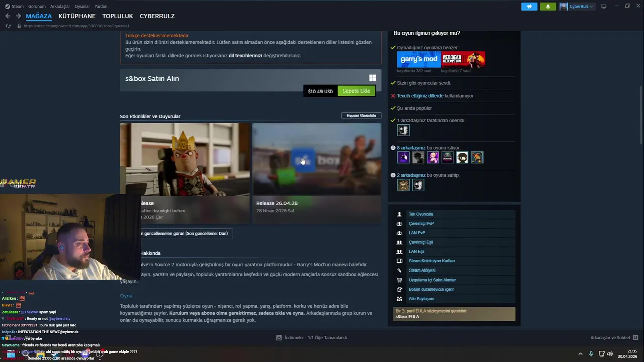Click the Aile Paylaşımı family icon

click(399, 299)
